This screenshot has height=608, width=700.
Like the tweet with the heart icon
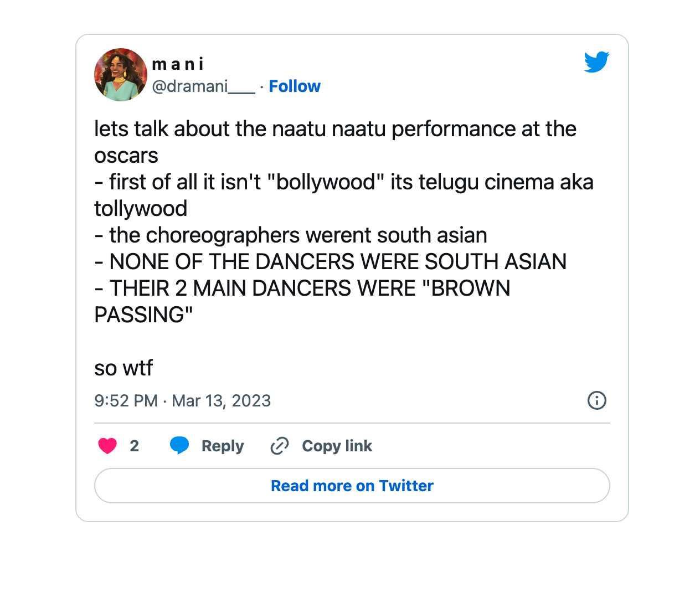point(107,446)
